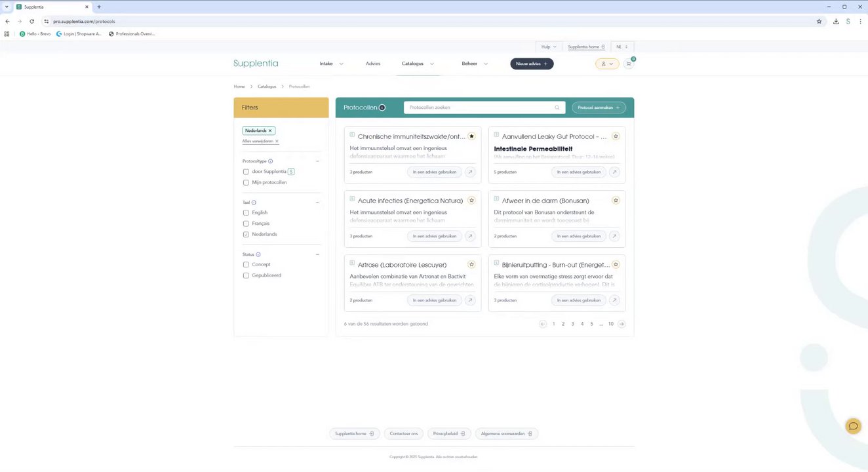Open Bijnieruitputting protocol arrow icon
This screenshot has height=472, width=868.
coord(614,300)
